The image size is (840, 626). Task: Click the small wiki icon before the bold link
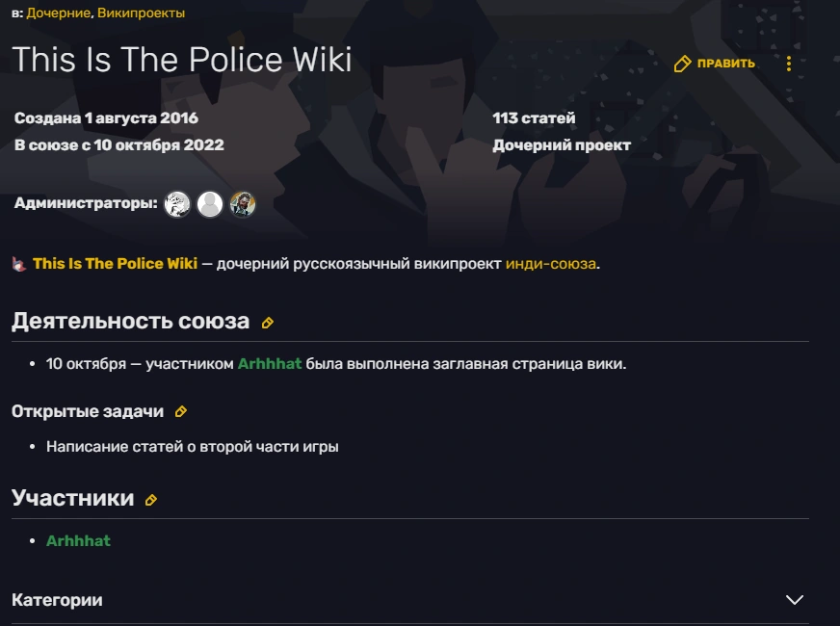coord(19,264)
